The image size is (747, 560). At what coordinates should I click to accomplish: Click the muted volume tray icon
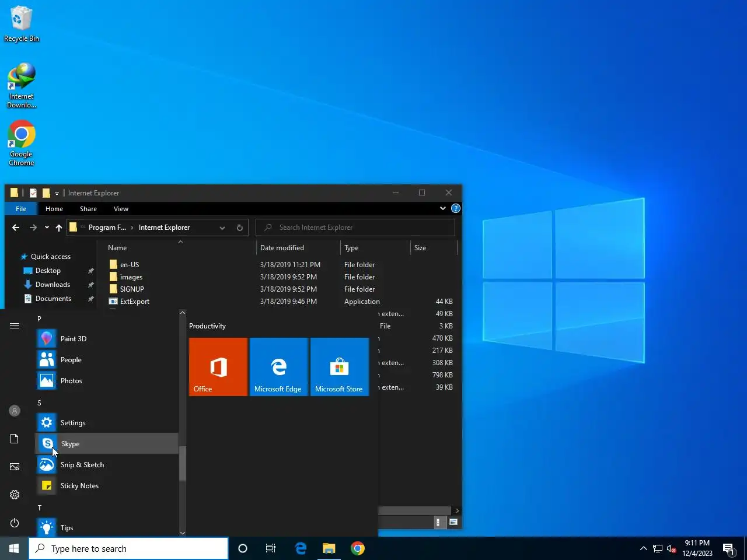coord(671,548)
